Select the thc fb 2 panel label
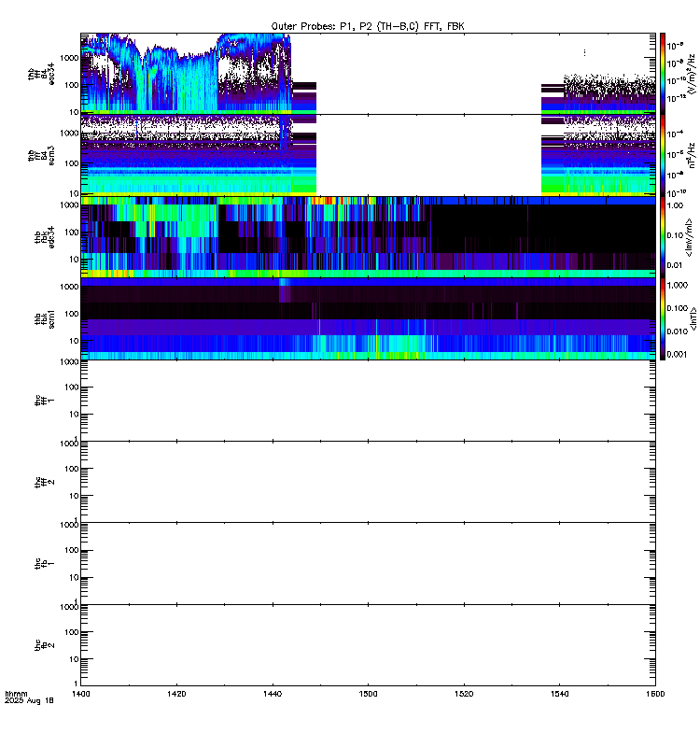Image resolution: width=700 pixels, height=747 pixels. (x=44, y=645)
